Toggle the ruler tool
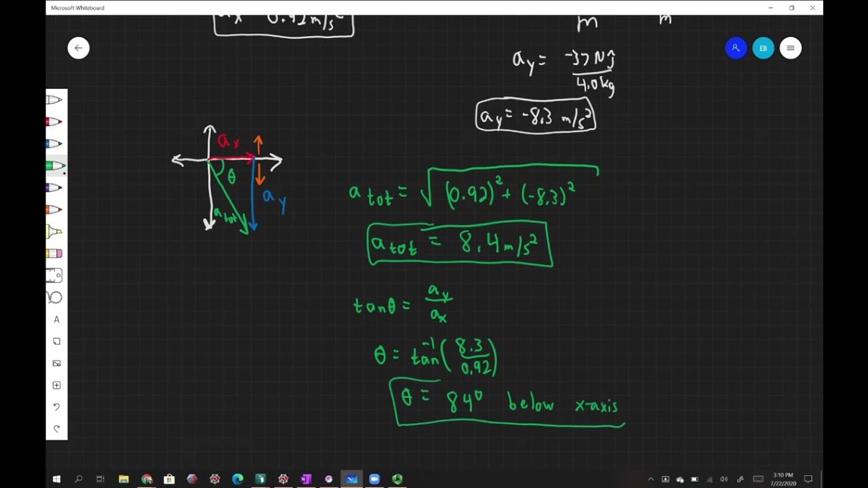 click(x=56, y=275)
